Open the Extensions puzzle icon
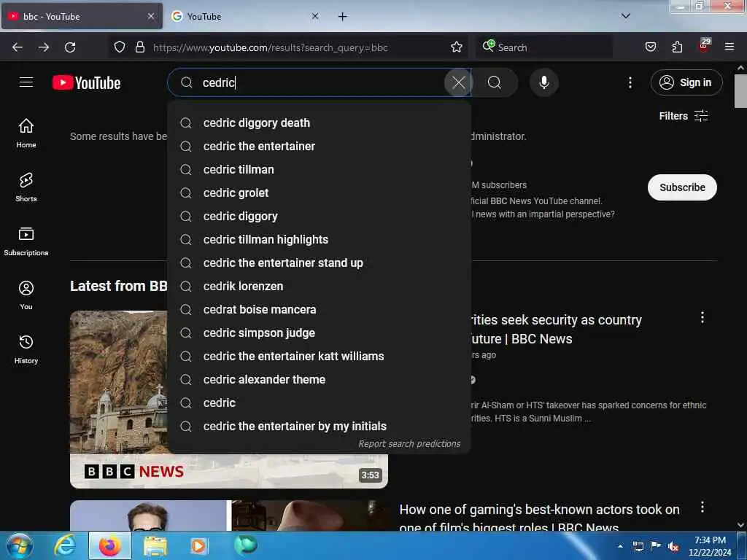 click(x=677, y=47)
